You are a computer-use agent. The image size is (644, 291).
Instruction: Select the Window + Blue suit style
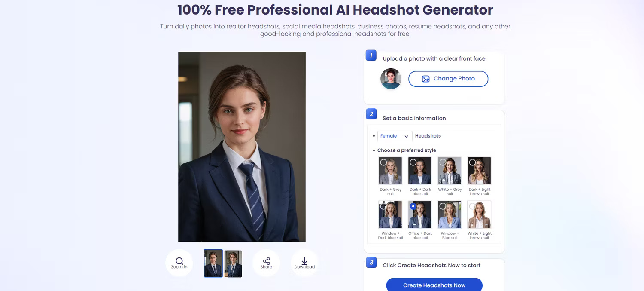pos(450,214)
